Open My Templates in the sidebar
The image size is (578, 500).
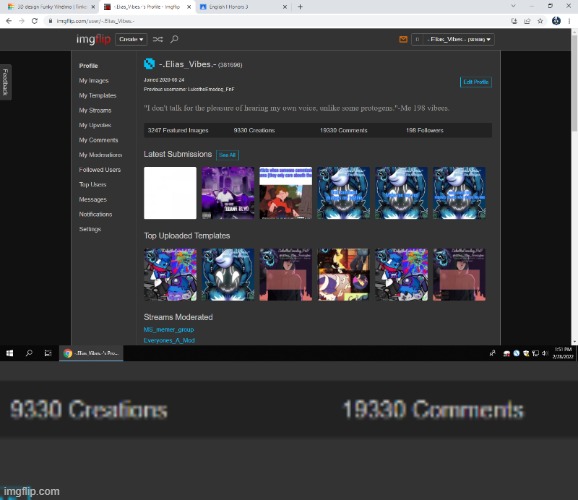pos(97,96)
